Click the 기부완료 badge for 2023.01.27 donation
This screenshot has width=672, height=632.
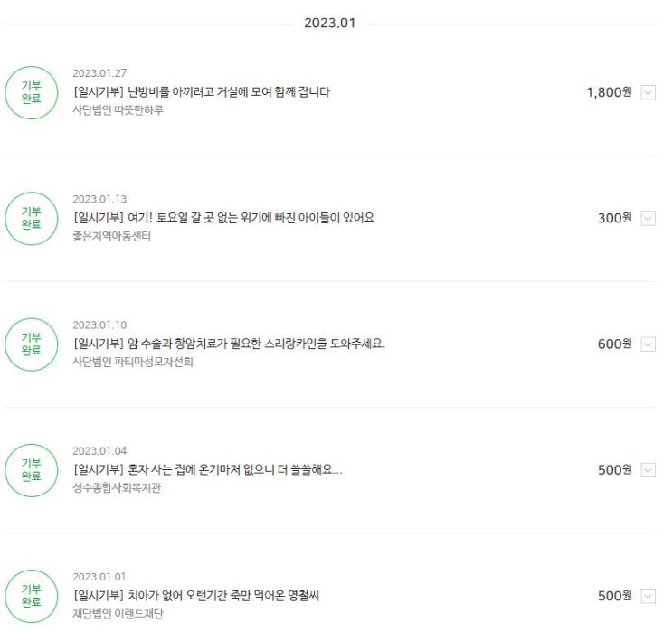tap(31, 92)
